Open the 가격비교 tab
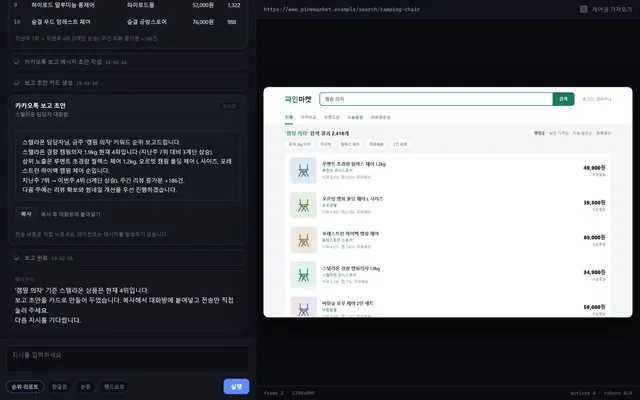 tap(308, 117)
